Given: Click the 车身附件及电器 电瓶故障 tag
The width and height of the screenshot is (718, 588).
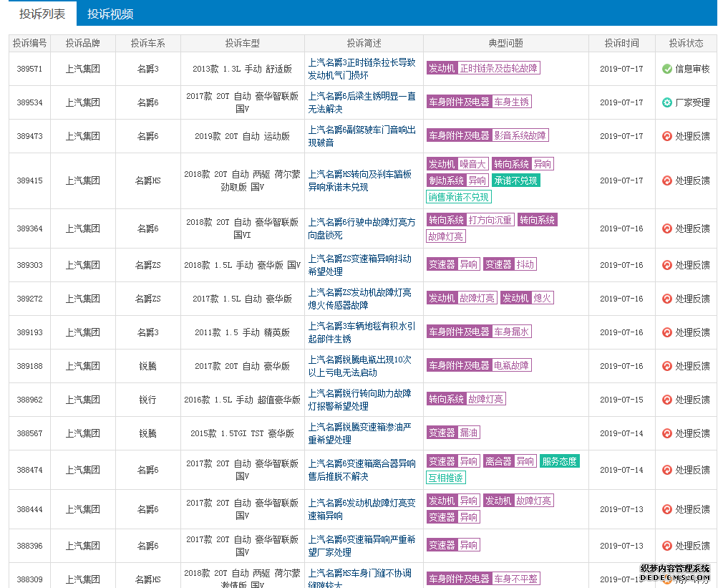Looking at the screenshot, I should pos(479,365).
